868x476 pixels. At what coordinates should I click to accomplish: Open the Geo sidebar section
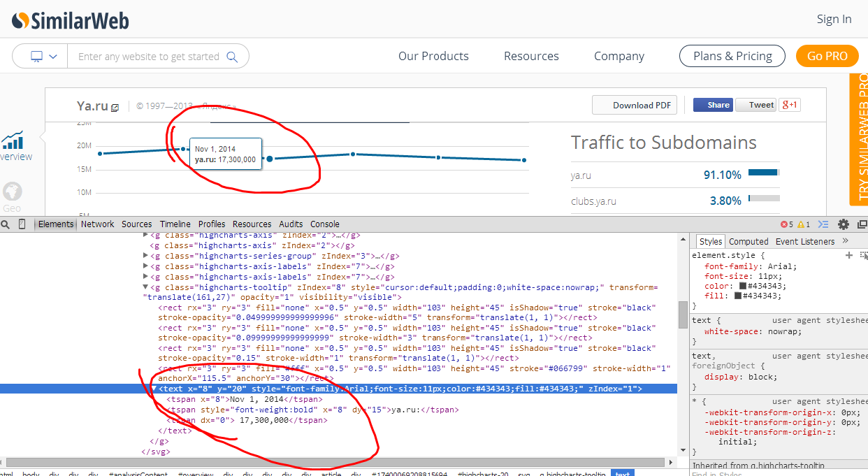pyautogui.click(x=12, y=197)
